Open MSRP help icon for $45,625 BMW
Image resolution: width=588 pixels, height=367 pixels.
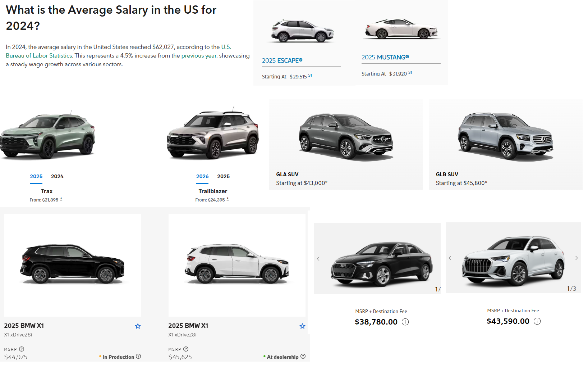186,349
